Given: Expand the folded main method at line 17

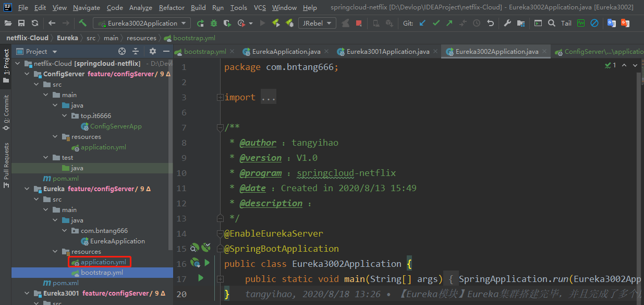Looking at the screenshot, I should point(220,279).
